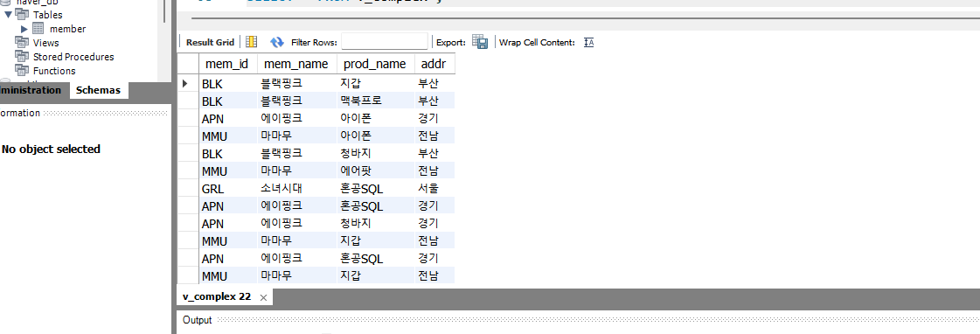Select the Tables node label
Viewport: 980px width, 334px height.
[48, 14]
